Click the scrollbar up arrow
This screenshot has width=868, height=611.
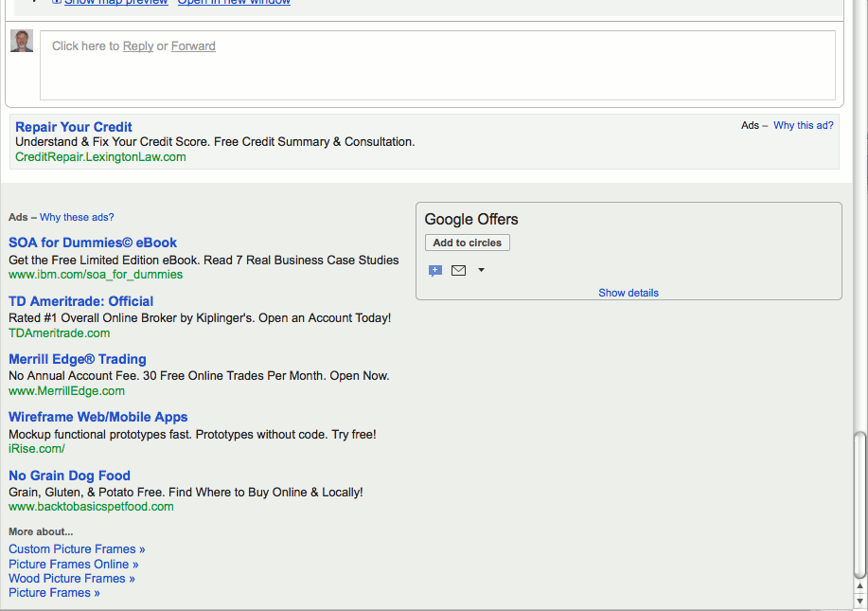(x=859, y=586)
